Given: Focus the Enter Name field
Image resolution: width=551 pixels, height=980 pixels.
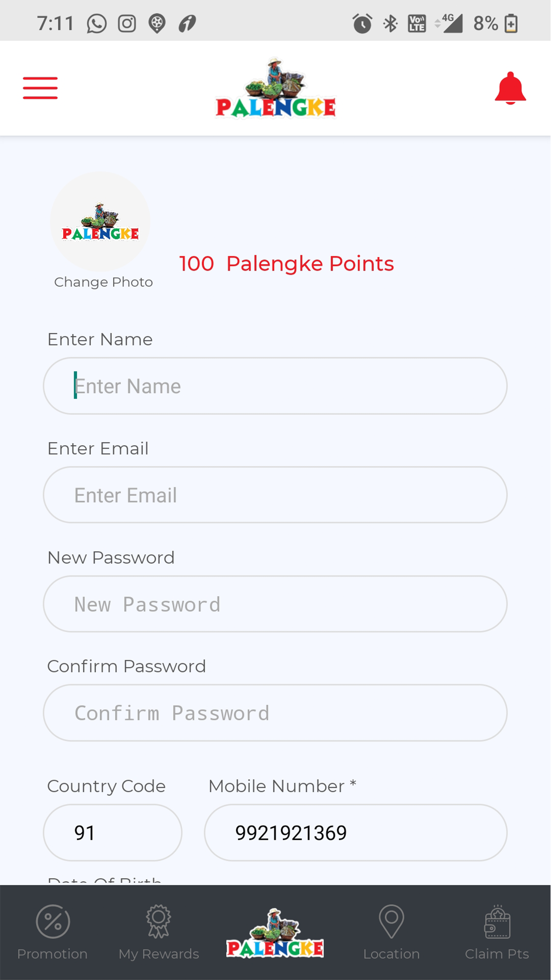Looking at the screenshot, I should (x=275, y=386).
